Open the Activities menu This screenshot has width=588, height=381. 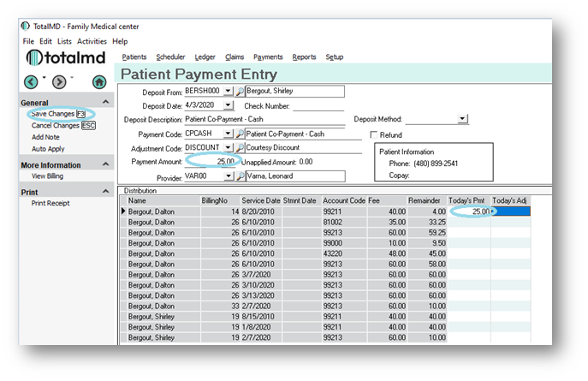(92, 41)
